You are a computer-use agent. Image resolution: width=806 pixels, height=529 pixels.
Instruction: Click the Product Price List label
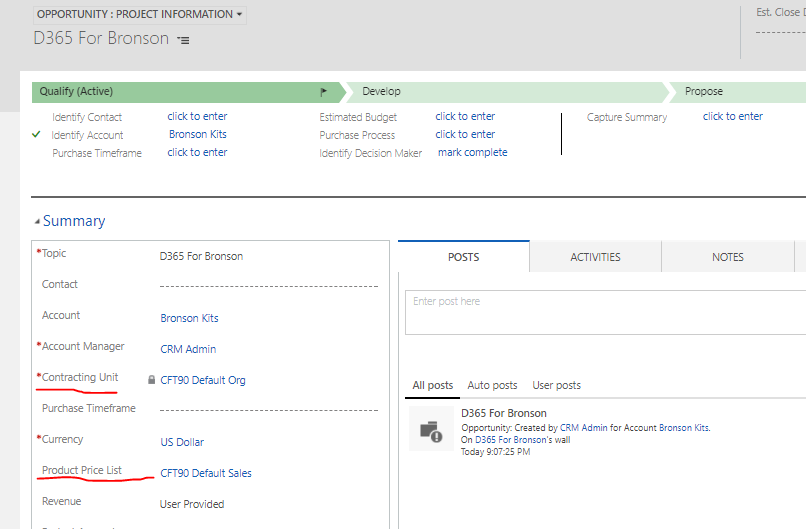(x=82, y=470)
